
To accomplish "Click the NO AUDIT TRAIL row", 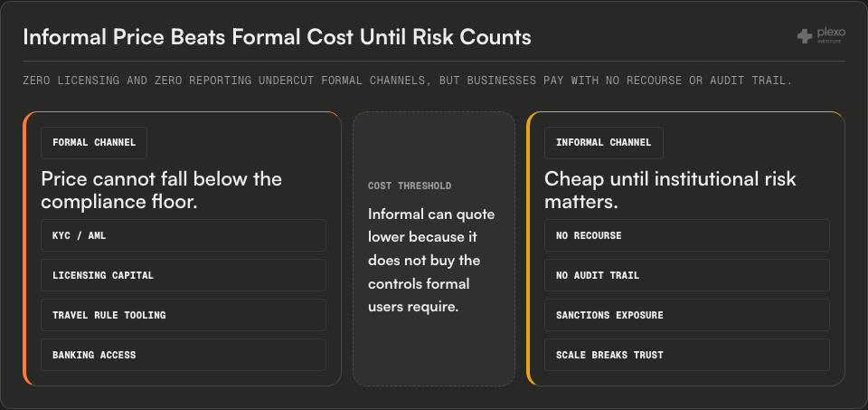I will point(687,275).
